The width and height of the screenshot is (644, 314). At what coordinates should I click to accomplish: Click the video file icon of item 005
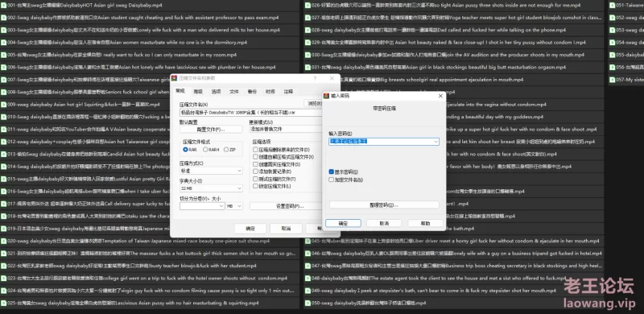[4, 55]
